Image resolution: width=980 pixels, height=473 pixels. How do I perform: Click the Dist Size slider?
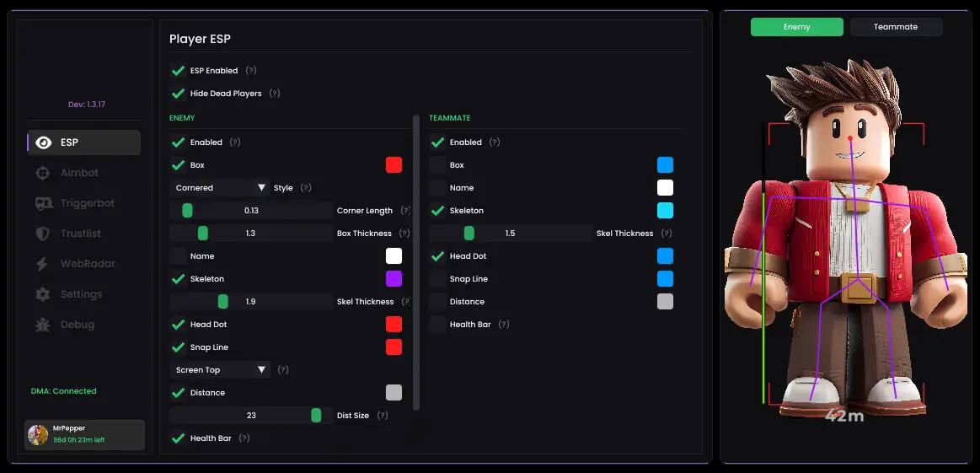(x=251, y=416)
